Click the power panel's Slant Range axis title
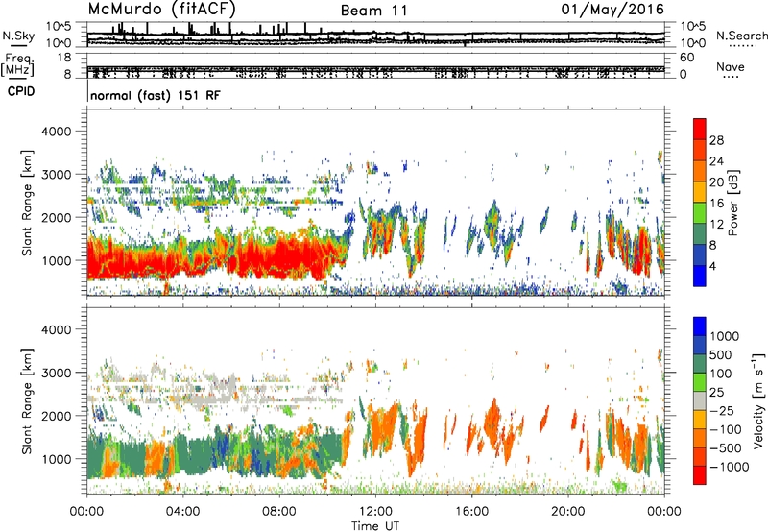This screenshot has height=532, width=768. tap(27, 203)
